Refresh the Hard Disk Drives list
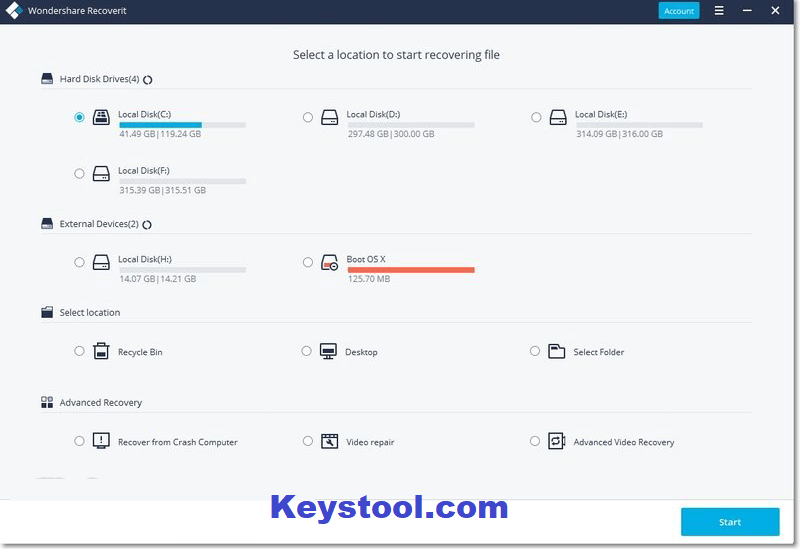The height and width of the screenshot is (549, 800). (147, 80)
